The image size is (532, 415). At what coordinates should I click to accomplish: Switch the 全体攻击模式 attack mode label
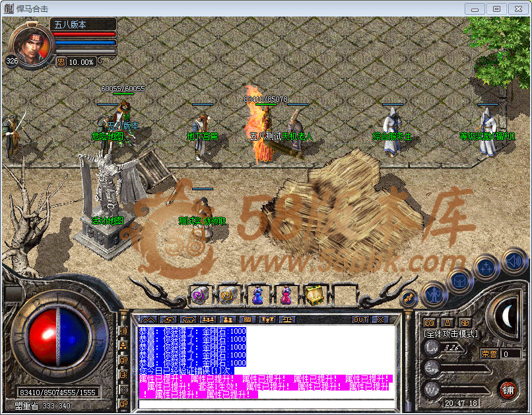[x=451, y=334]
